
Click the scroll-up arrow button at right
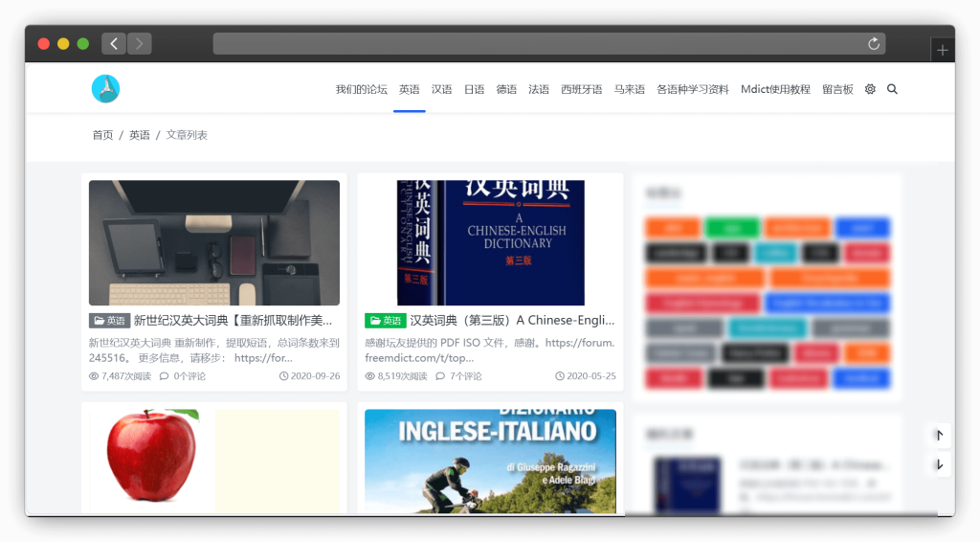[x=939, y=435]
